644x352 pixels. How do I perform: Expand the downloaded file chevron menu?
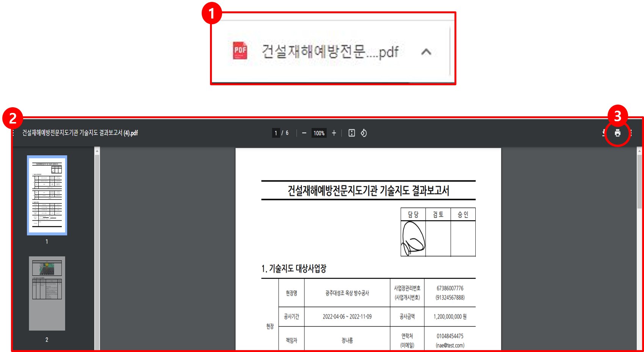426,52
